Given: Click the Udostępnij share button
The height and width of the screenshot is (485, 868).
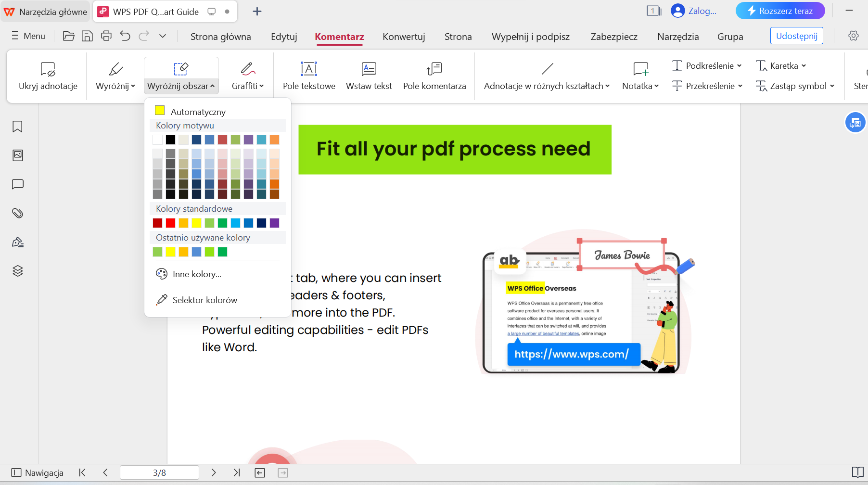Looking at the screenshot, I should [x=797, y=36].
